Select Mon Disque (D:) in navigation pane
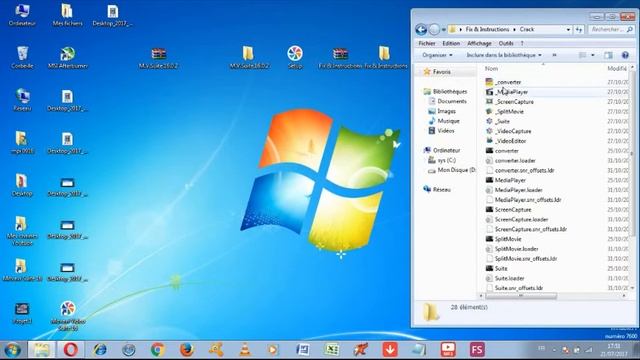Image resolution: width=640 pixels, height=360 pixels. click(x=456, y=170)
